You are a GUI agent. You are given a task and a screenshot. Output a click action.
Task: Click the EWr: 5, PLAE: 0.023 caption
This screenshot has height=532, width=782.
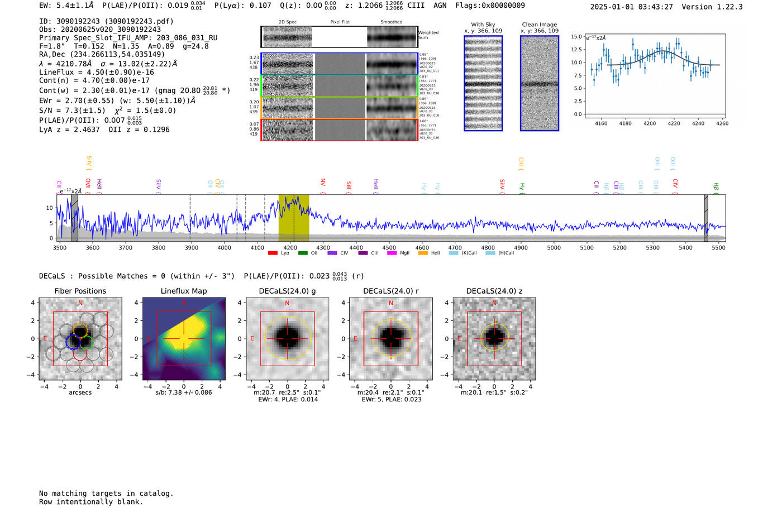391,400
